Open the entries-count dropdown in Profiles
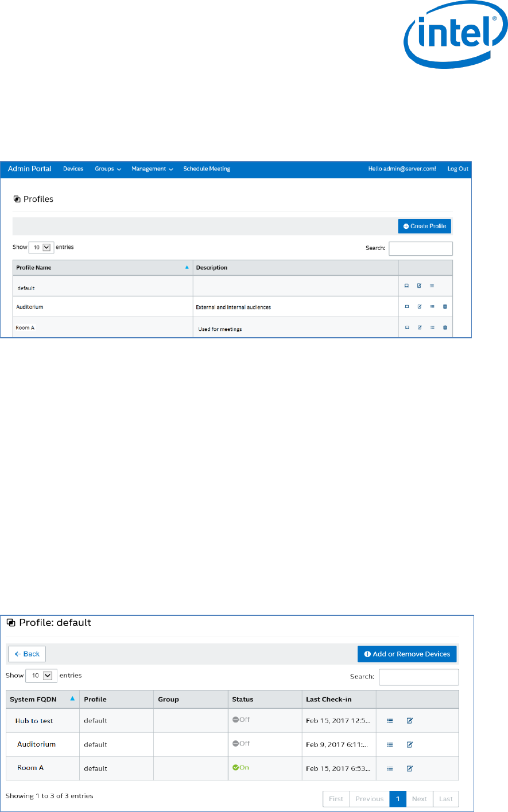Screen dimensions: 508x812 (41, 248)
